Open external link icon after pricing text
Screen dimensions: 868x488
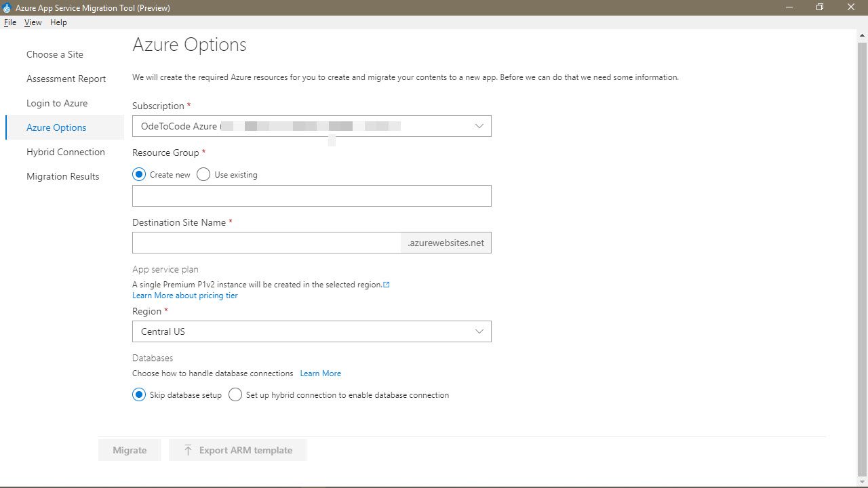point(387,285)
